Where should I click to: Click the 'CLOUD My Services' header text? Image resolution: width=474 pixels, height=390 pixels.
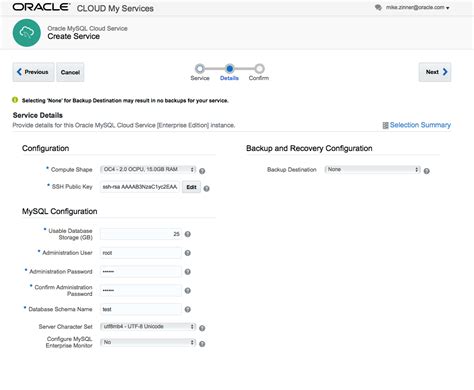click(115, 8)
